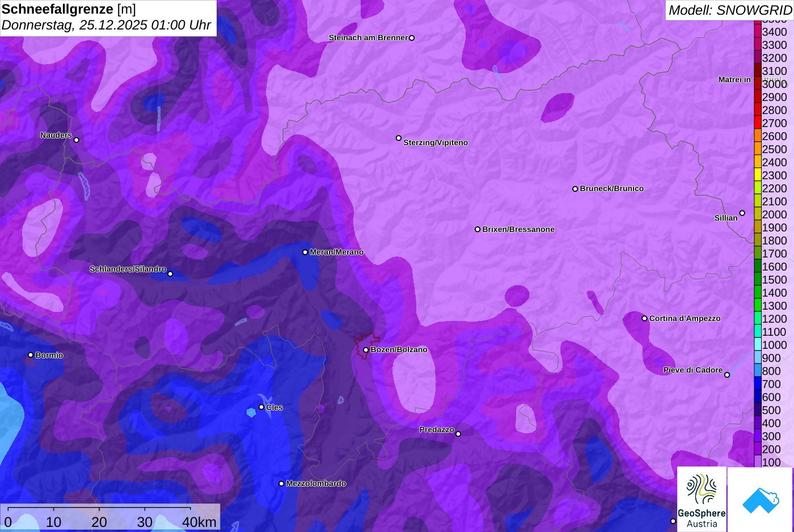Viewport: 794px width, 532px height.
Task: Click the green 1500 legend swatch
Action: 757,280
